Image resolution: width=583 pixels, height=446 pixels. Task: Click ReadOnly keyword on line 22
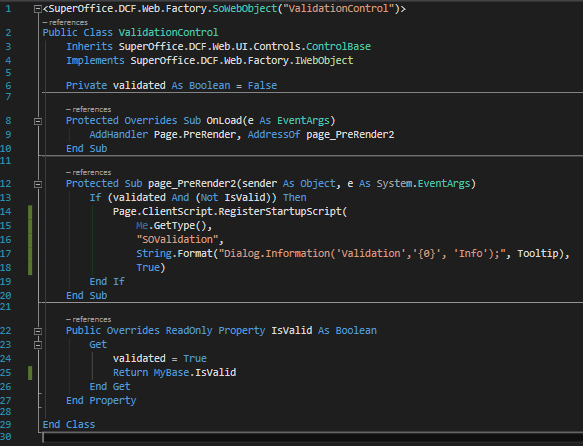189,331
